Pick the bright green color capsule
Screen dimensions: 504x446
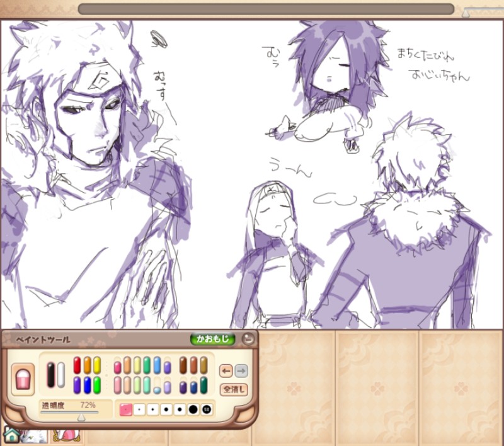coord(97,385)
